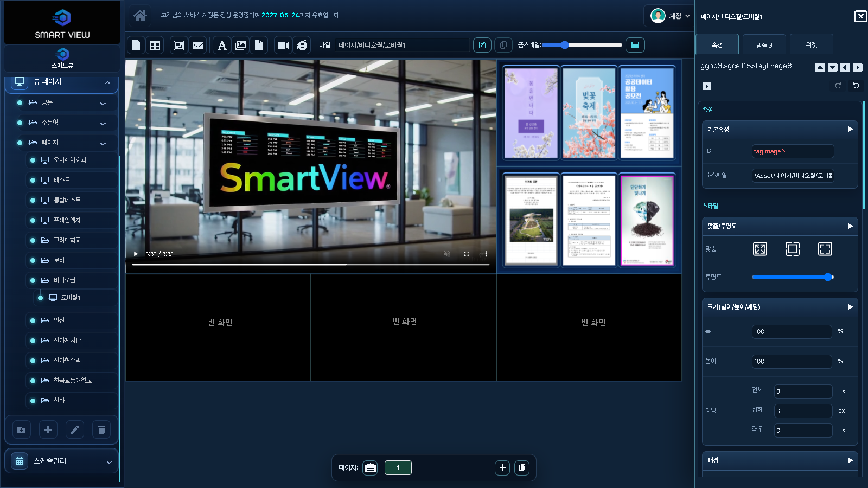
Task: Add a new folder in the tree toolbar
Action: (x=21, y=430)
